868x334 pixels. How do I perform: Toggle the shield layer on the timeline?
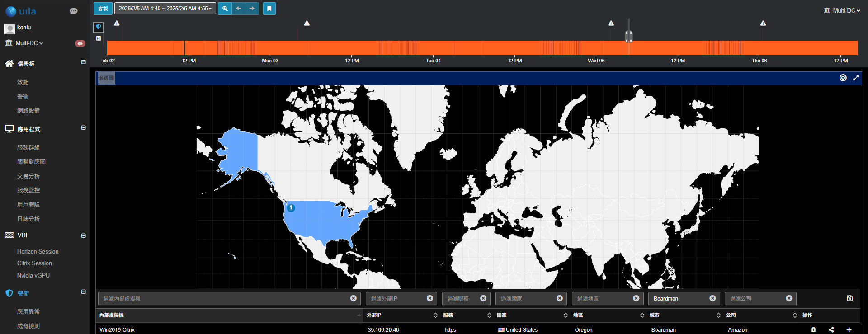coord(99,27)
